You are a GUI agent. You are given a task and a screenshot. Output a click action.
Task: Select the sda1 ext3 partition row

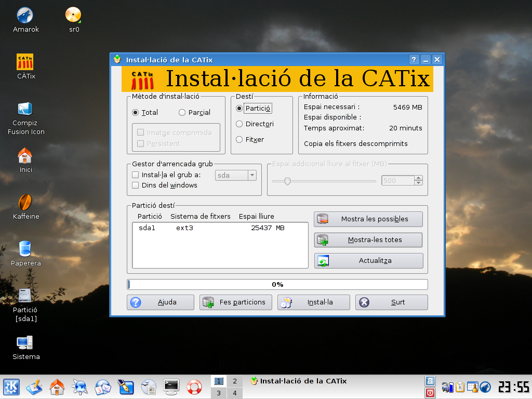pos(220,228)
